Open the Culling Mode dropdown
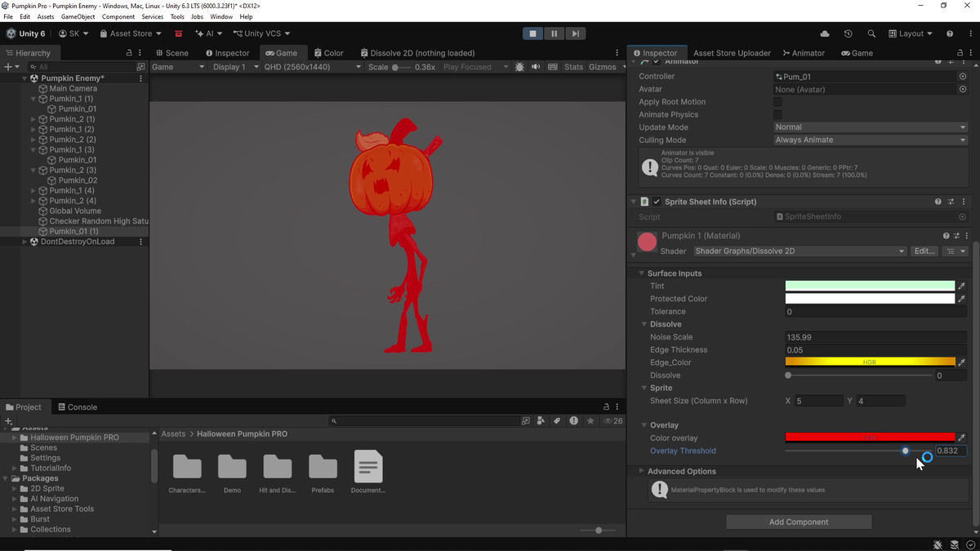This screenshot has width=980, height=551. [x=870, y=140]
